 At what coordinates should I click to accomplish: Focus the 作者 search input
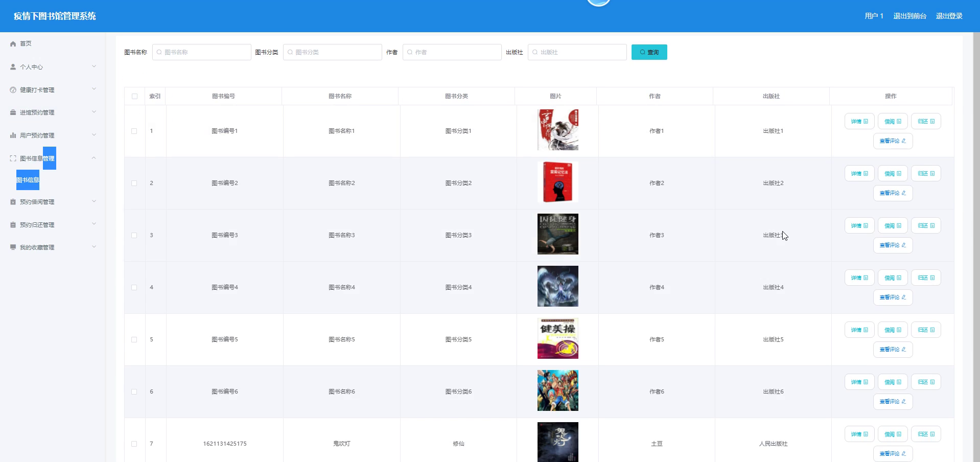click(452, 52)
